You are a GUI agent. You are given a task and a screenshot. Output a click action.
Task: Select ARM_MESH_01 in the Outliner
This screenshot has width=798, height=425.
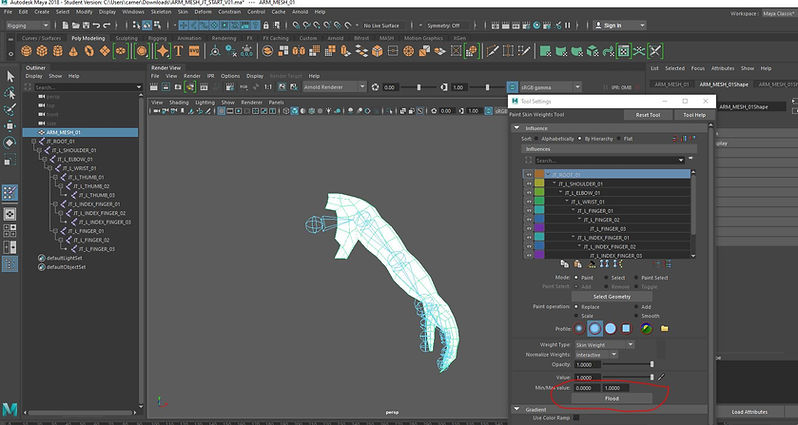(x=80, y=132)
